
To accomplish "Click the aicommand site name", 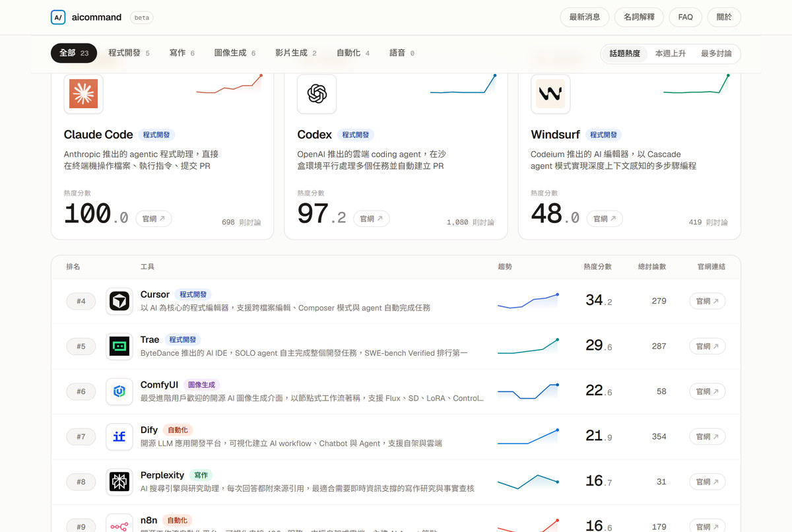I will coord(97,17).
